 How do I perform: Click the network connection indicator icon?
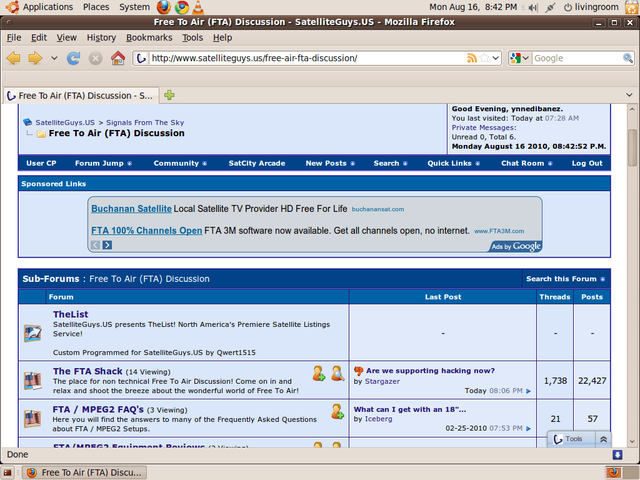550,7
